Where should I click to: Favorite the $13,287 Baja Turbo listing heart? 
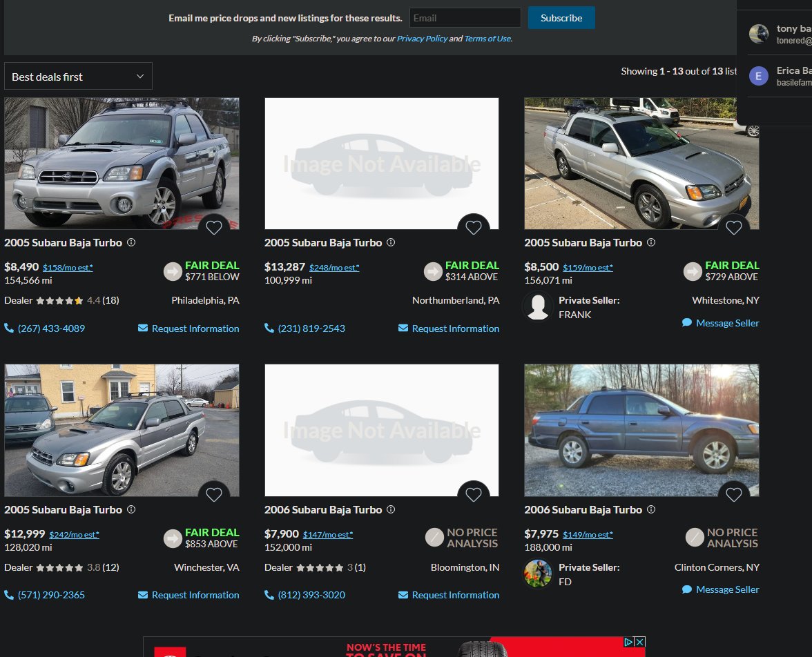click(474, 227)
